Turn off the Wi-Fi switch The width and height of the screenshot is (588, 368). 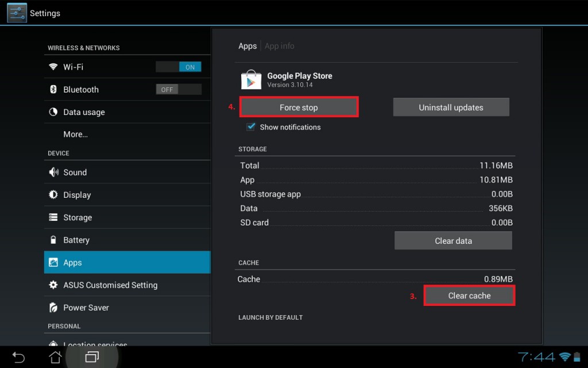point(179,67)
